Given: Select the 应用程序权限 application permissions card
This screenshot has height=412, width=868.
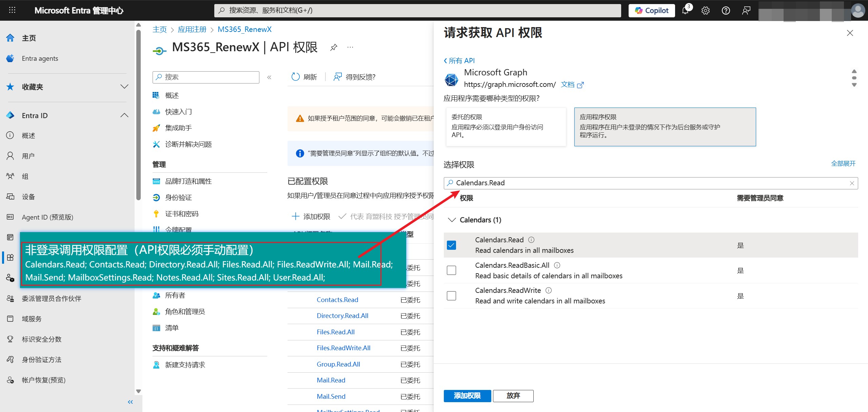Looking at the screenshot, I should (x=665, y=127).
